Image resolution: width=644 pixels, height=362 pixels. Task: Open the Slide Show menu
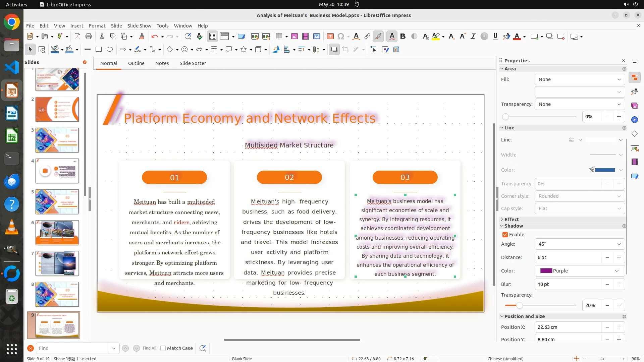pos(139,26)
